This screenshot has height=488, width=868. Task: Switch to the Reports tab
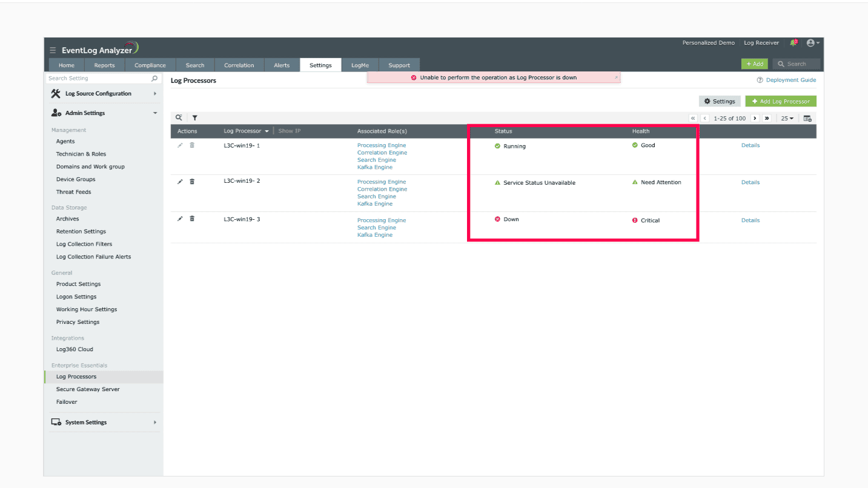(105, 65)
